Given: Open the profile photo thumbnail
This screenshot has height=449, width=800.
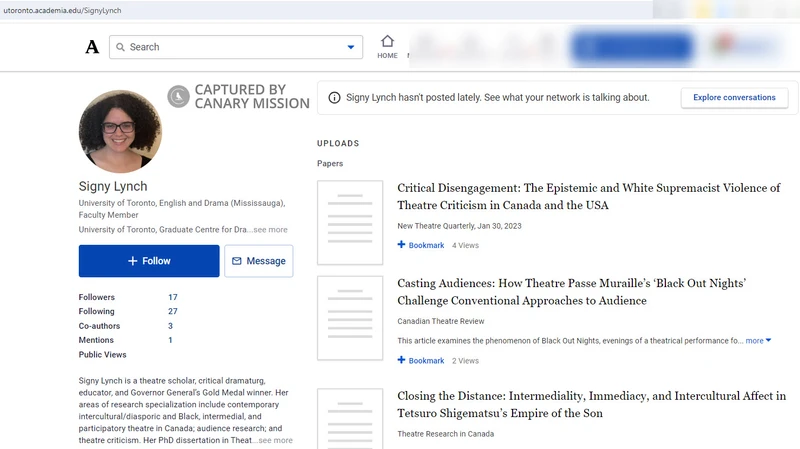Looking at the screenshot, I should point(120,131).
